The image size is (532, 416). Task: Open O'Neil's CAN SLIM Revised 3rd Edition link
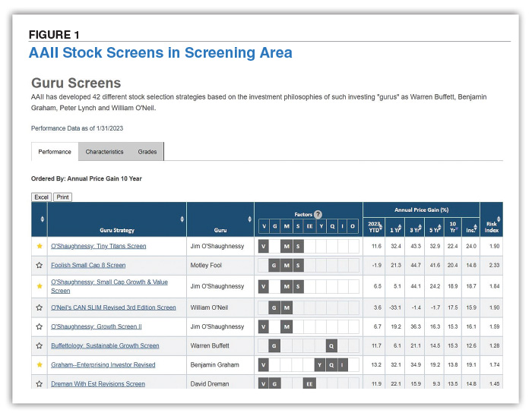[113, 307]
